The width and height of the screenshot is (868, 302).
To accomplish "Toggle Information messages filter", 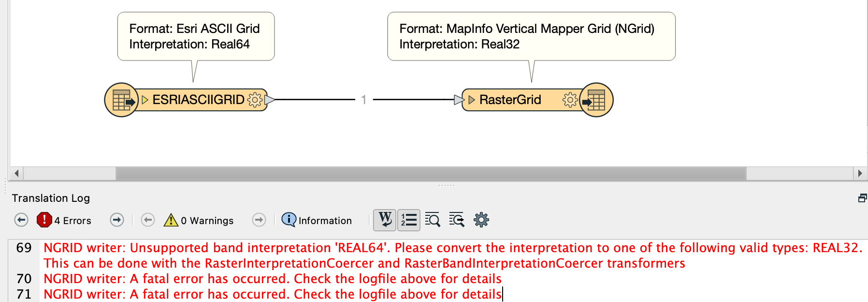I will point(317,220).
